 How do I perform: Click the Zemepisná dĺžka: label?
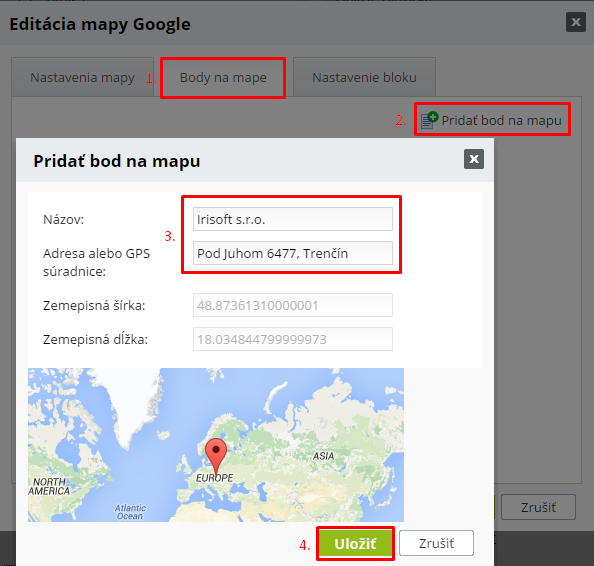click(95, 339)
